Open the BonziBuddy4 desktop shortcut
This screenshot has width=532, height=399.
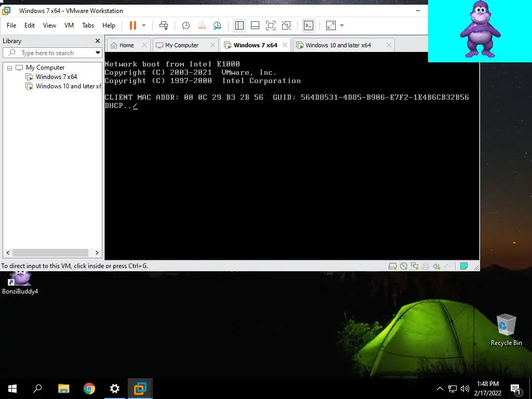[x=20, y=283]
